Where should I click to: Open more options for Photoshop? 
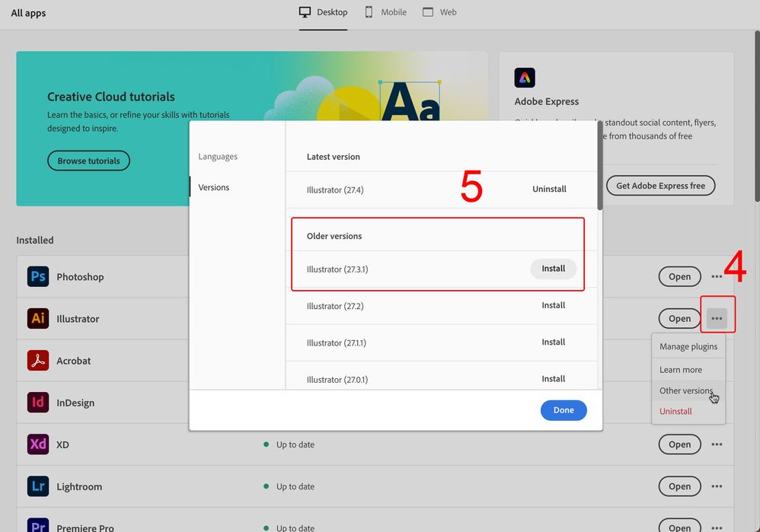pyautogui.click(x=717, y=277)
